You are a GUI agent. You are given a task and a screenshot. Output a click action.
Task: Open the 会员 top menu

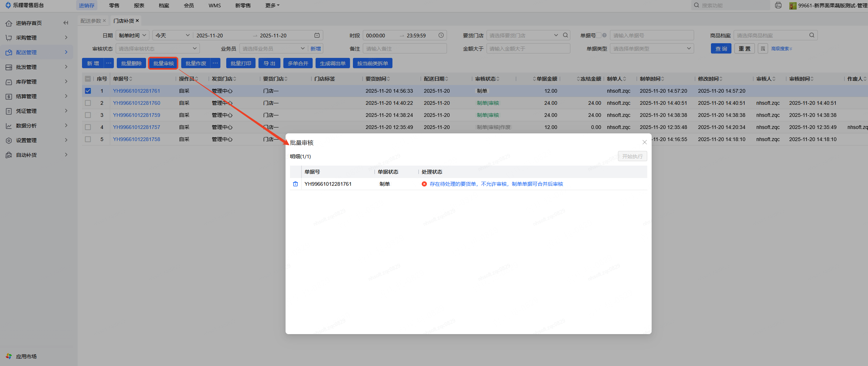click(189, 5)
